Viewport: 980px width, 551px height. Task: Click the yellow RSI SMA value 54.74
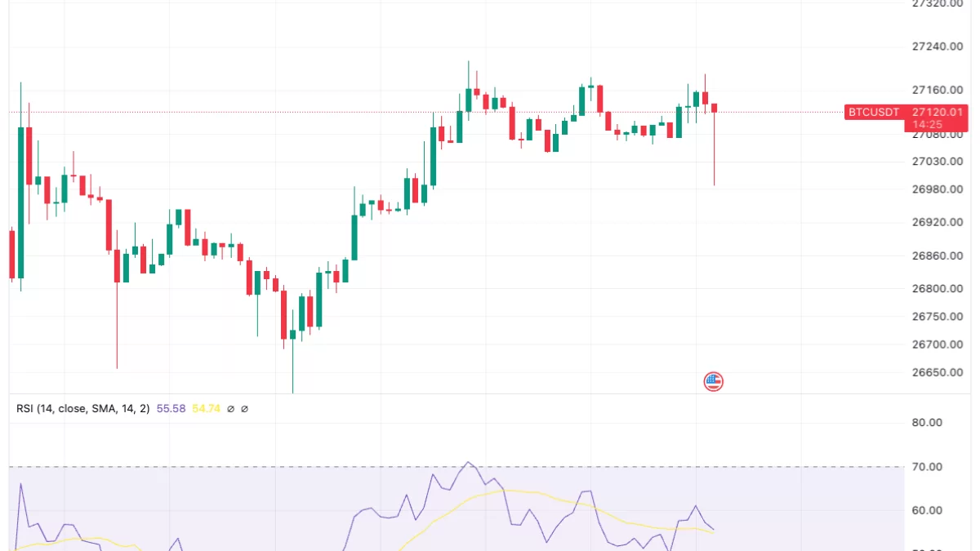pos(206,408)
